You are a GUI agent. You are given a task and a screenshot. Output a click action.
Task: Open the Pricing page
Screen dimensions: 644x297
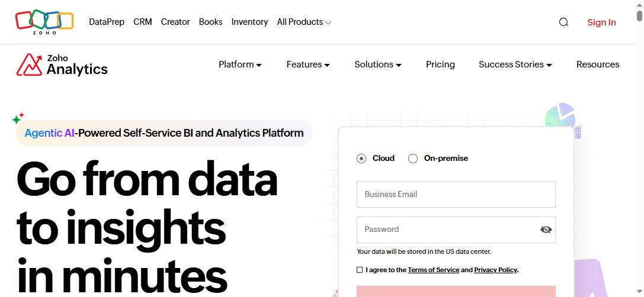[440, 64]
